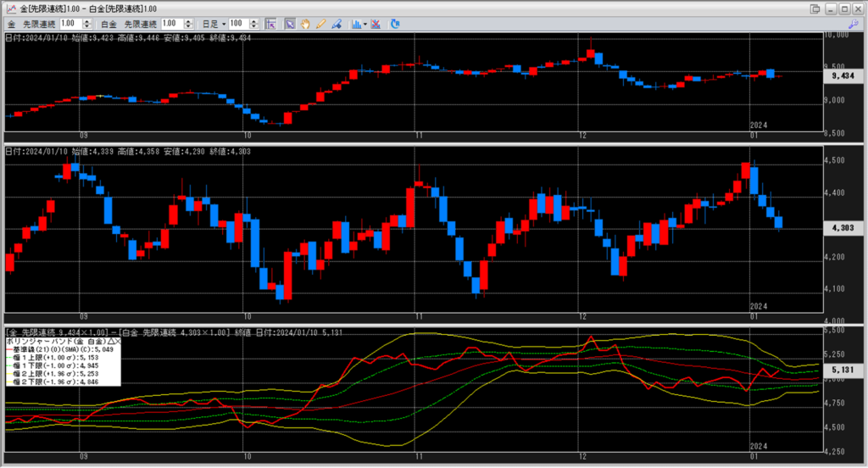This screenshot has height=468, width=868.
Task: Open settings with the wrench icon
Action: [x=853, y=24]
